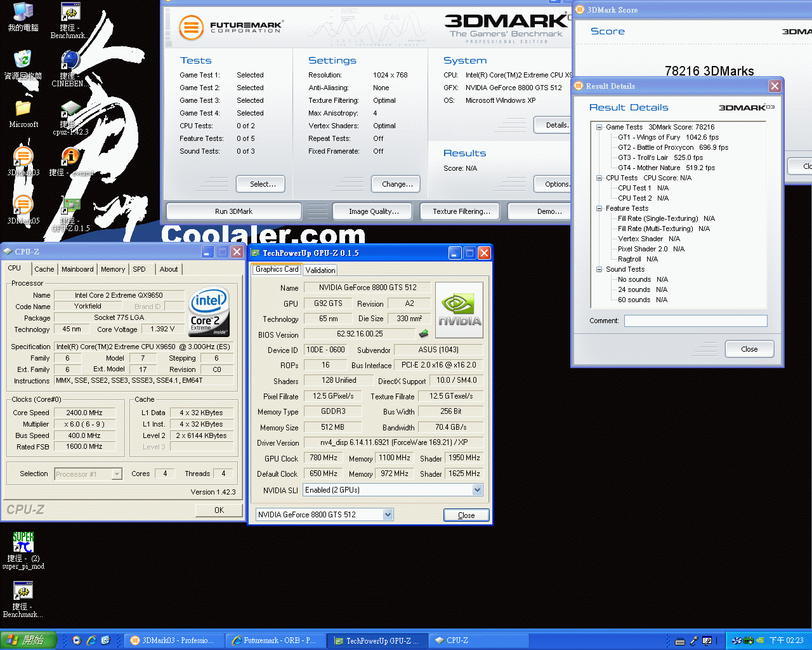
Task: Switch to CPU-Z taskbar button
Action: click(x=479, y=640)
